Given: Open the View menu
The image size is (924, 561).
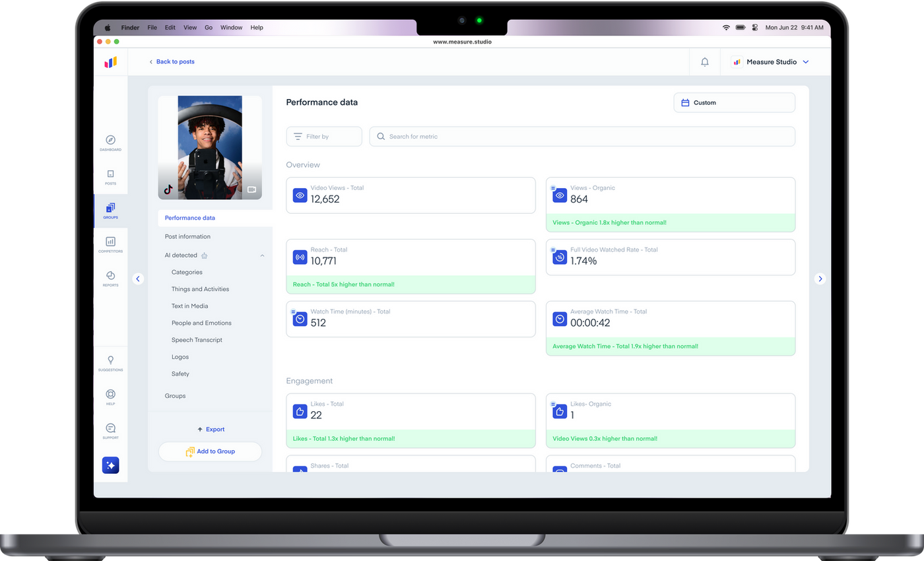Looking at the screenshot, I should coord(190,28).
